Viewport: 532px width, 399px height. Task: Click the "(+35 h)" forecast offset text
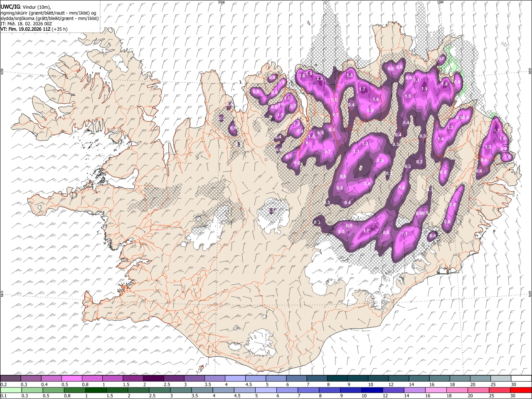coord(60,29)
